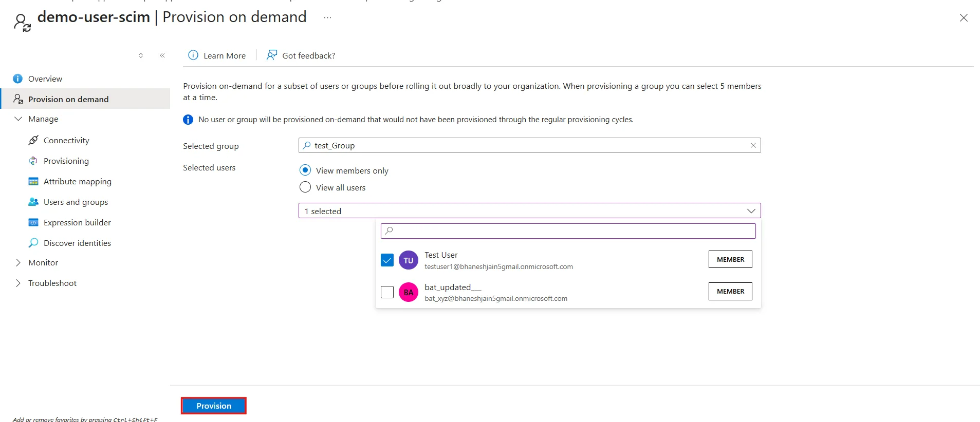The height and width of the screenshot is (422, 980).
Task: Click the test_Group selected group field
Action: tap(529, 145)
